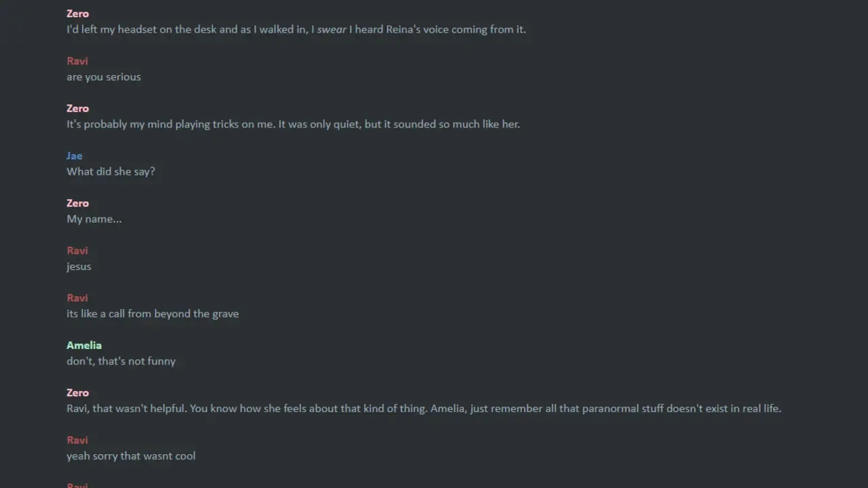
Task: Click Ravi's username above the "jesus" message
Action: [x=77, y=251]
